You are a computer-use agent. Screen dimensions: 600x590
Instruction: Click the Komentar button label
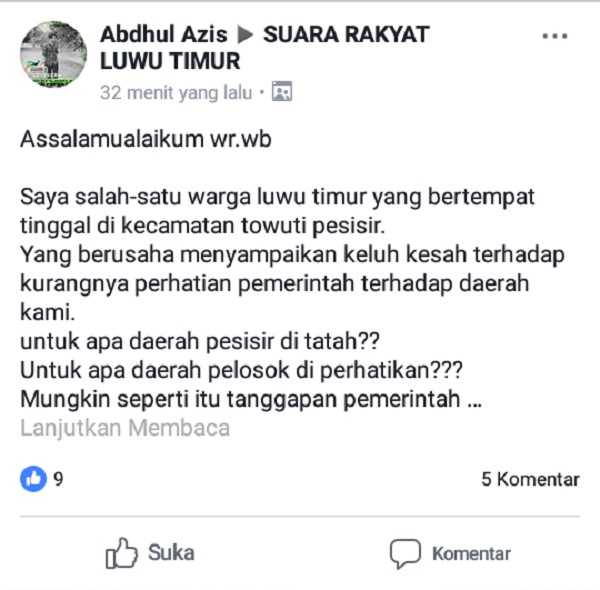coord(471,554)
